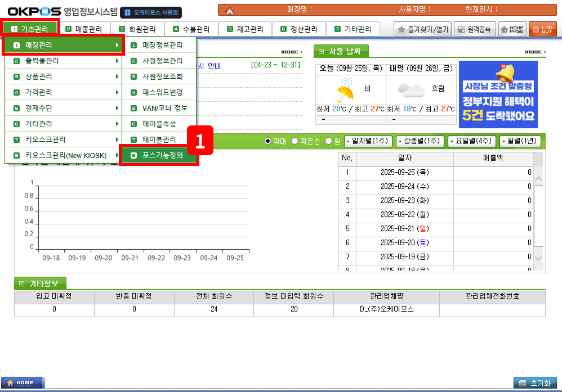Select the 꺽은선 line chart radio button

pos(295,141)
